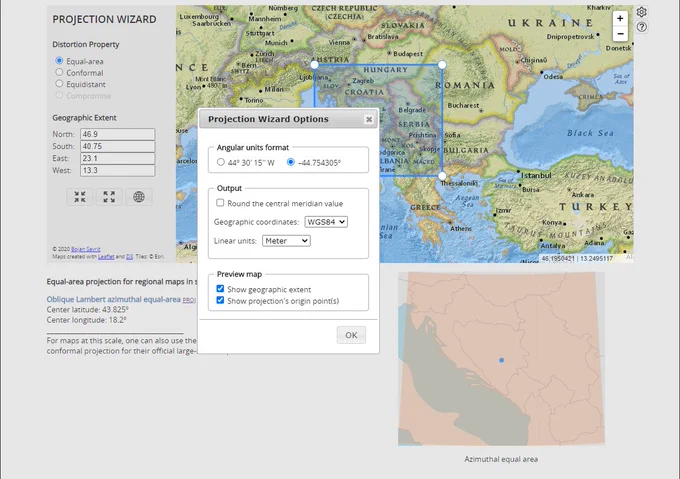The width and height of the screenshot is (680, 479).
Task: Choose the 44° 30' 15" W angular format
Action: click(x=221, y=162)
